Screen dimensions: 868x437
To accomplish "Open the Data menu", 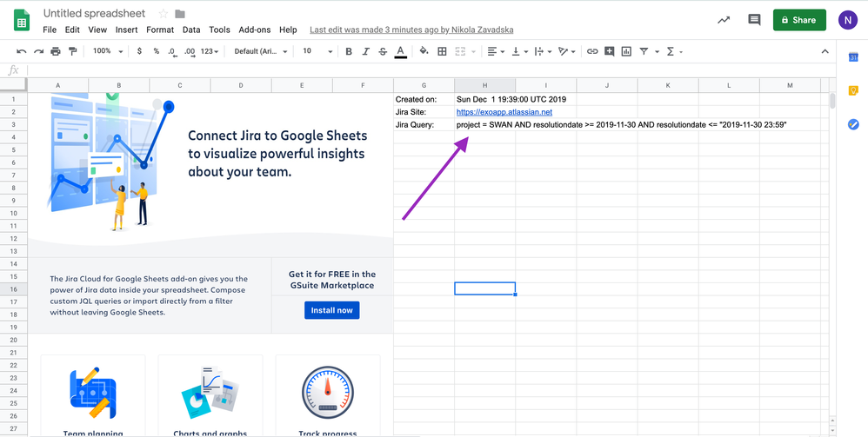I will point(191,30).
